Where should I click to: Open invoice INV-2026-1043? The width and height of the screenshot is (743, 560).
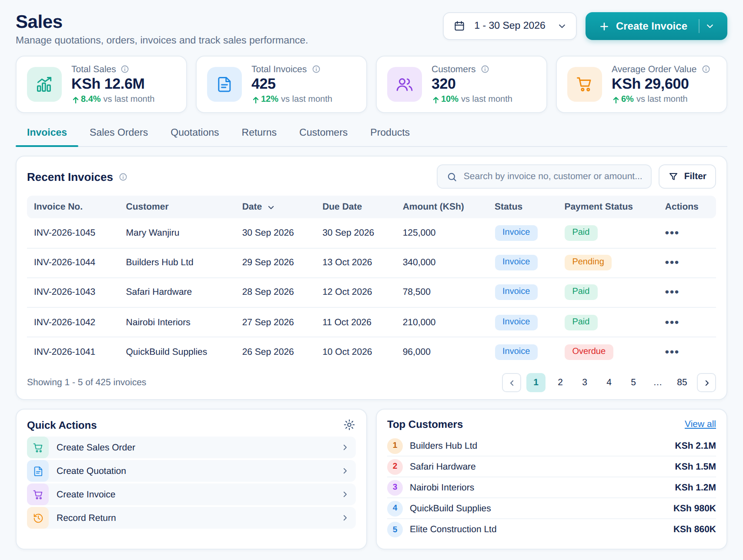click(x=65, y=292)
